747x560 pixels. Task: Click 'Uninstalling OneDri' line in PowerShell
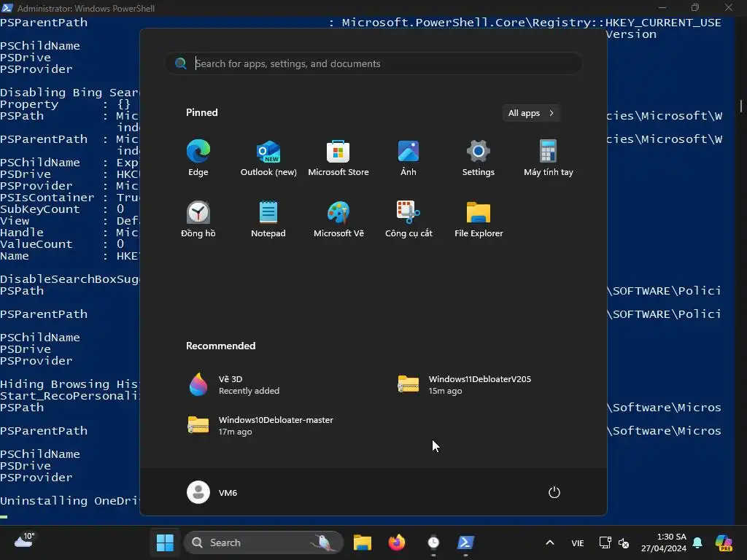click(69, 500)
